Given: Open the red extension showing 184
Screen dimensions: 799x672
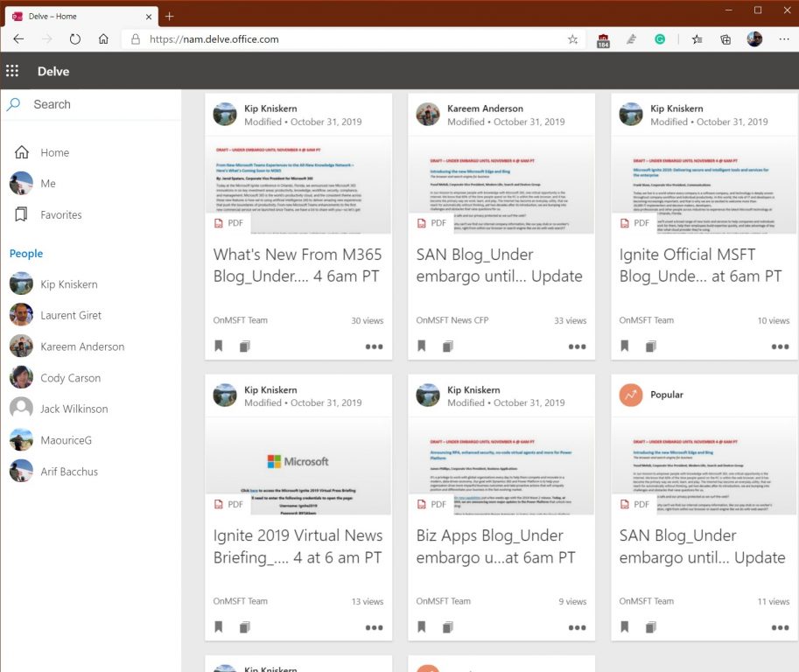Looking at the screenshot, I should pos(603,40).
